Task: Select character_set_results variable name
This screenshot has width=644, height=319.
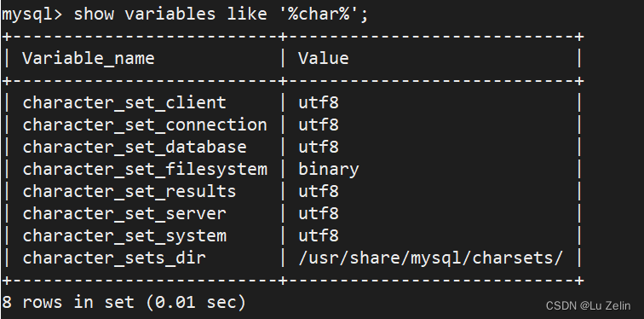Action: tap(129, 192)
